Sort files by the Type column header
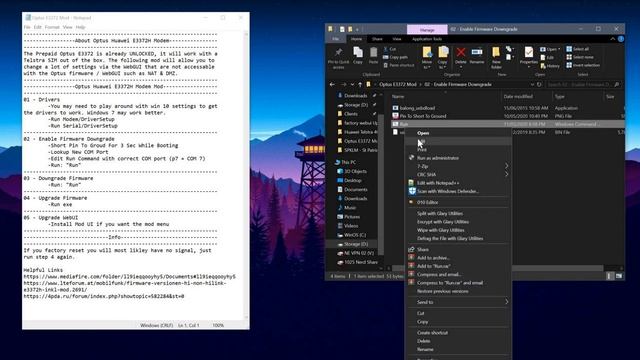 [559, 97]
